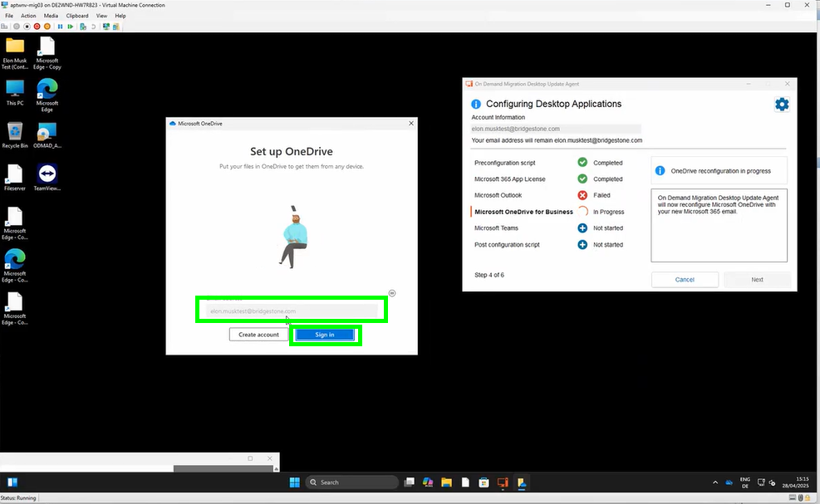Click the orange Save VM state icon

(47, 26)
